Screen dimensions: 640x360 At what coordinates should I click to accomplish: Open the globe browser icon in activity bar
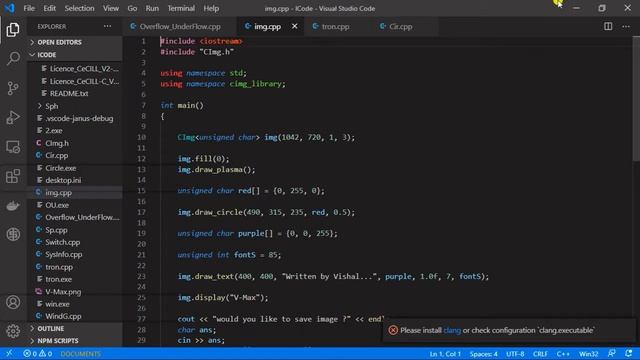coord(13,234)
